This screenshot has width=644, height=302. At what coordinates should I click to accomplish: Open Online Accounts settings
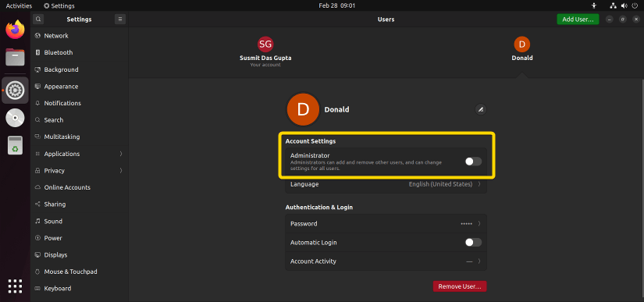[80, 187]
